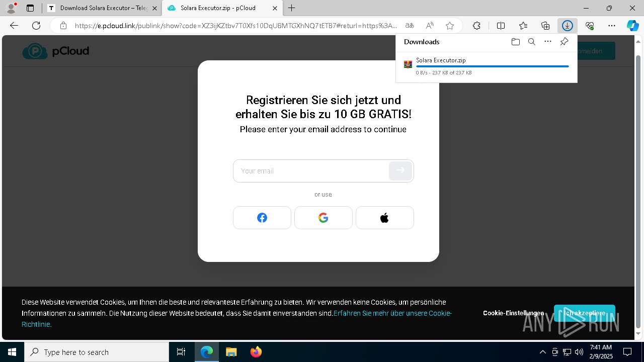Click the taskbar search box
The width and height of the screenshot is (644, 362).
(97, 352)
